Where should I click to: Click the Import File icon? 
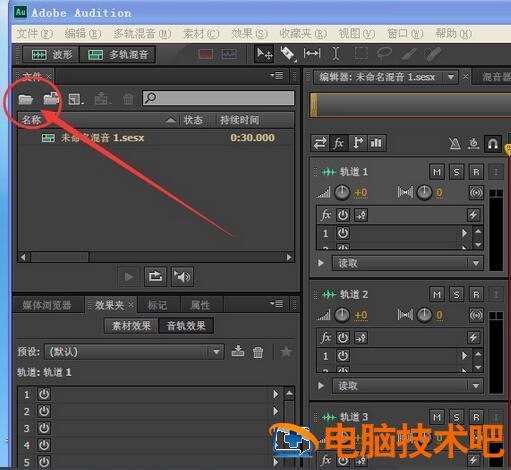pyautogui.click(x=51, y=99)
